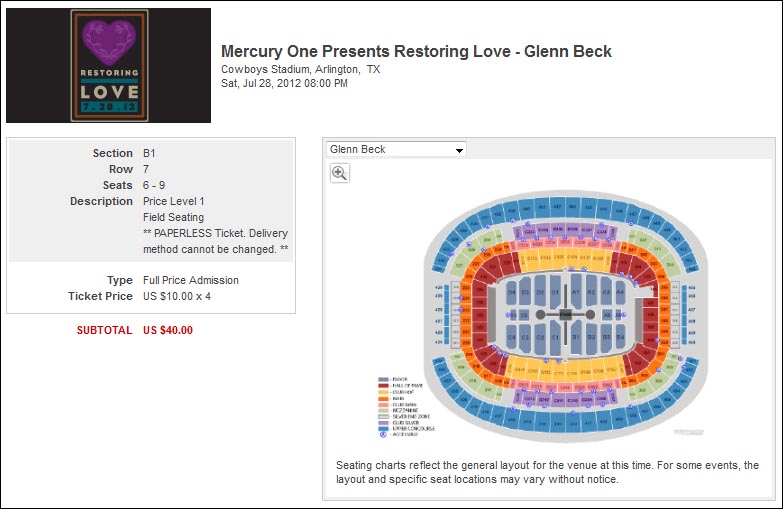
Task: Select floor section C1 on the seating map
Action: coord(555,339)
